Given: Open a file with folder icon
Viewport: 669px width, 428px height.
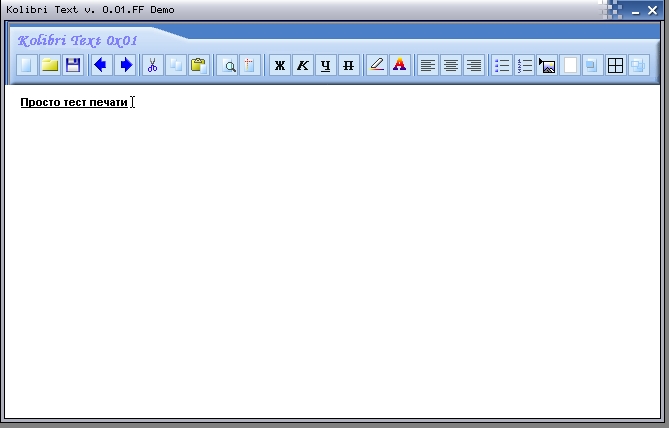Looking at the screenshot, I should [x=49, y=65].
